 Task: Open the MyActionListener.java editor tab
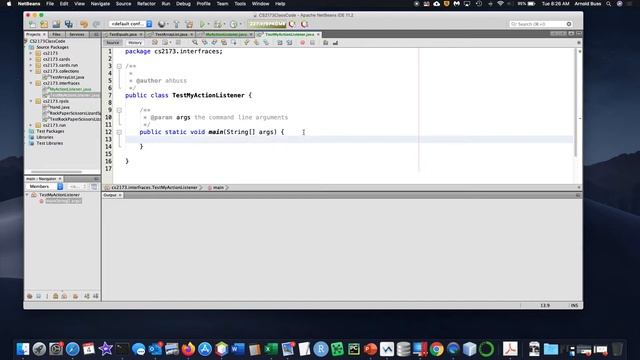tap(226, 34)
